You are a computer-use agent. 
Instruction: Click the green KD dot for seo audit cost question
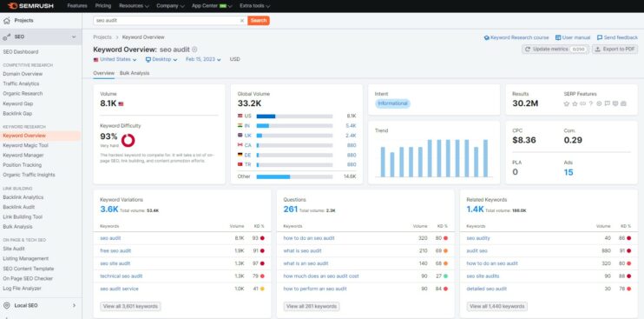point(445,276)
